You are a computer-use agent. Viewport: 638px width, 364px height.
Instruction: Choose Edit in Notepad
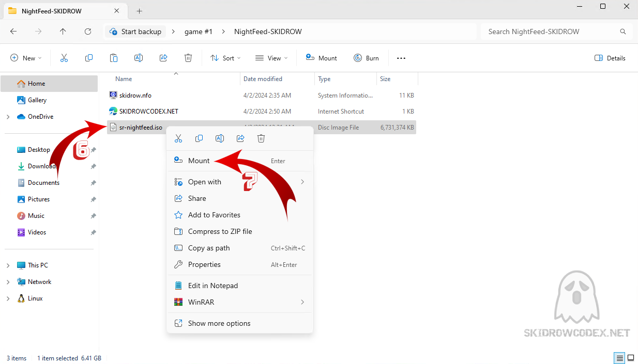pyautogui.click(x=240, y=286)
